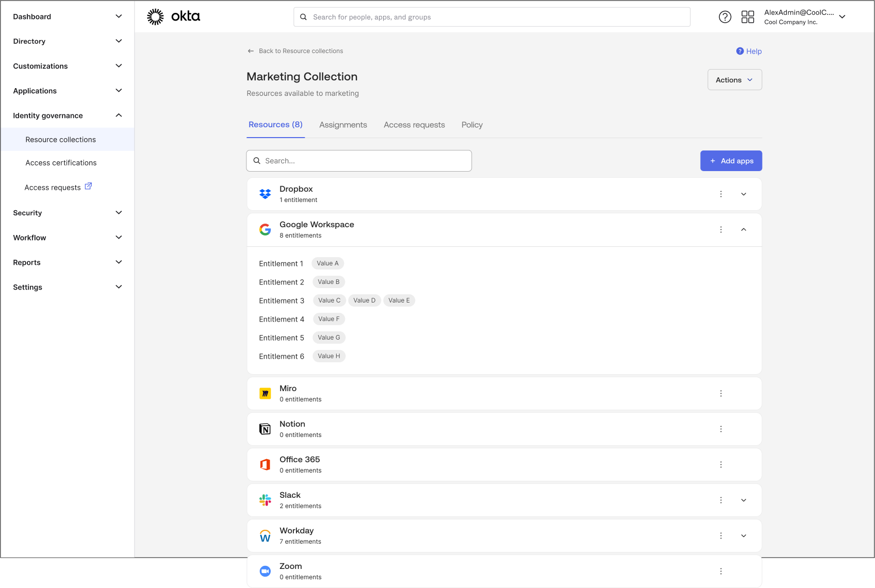Screen dimensions: 875x588
Task: Open Resource collections in sidebar
Action: [68, 140]
